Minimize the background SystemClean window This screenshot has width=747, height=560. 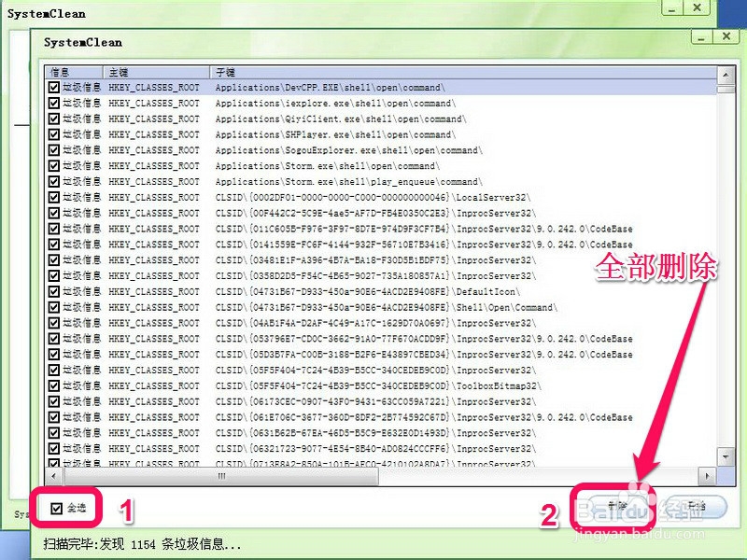point(671,8)
